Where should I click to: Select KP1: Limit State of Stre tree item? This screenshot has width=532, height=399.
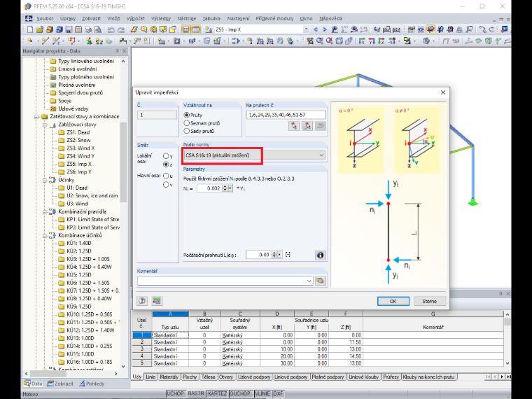pos(92,220)
